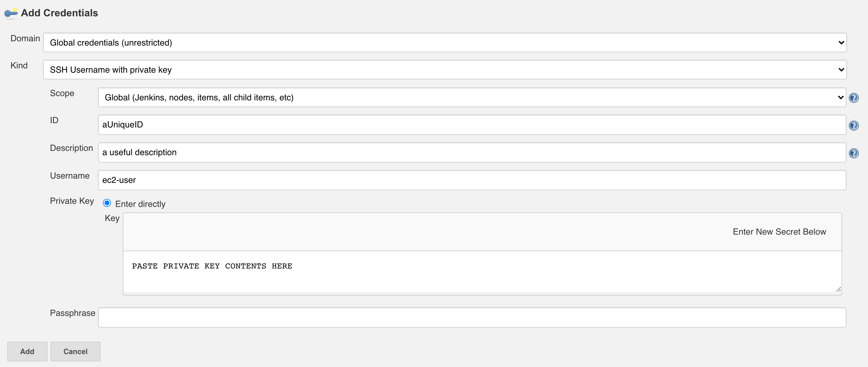Open help for the ID field
The image size is (868, 367).
click(854, 126)
